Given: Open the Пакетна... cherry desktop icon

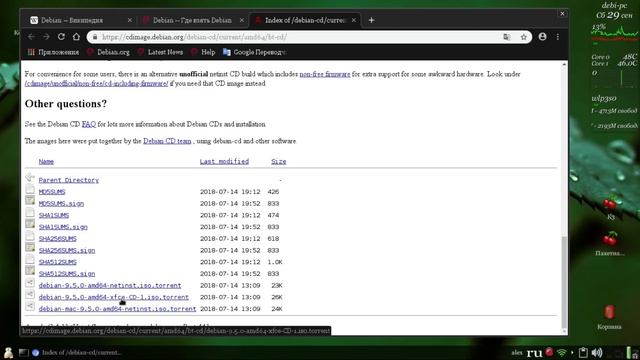Looking at the screenshot, I should tap(610, 244).
